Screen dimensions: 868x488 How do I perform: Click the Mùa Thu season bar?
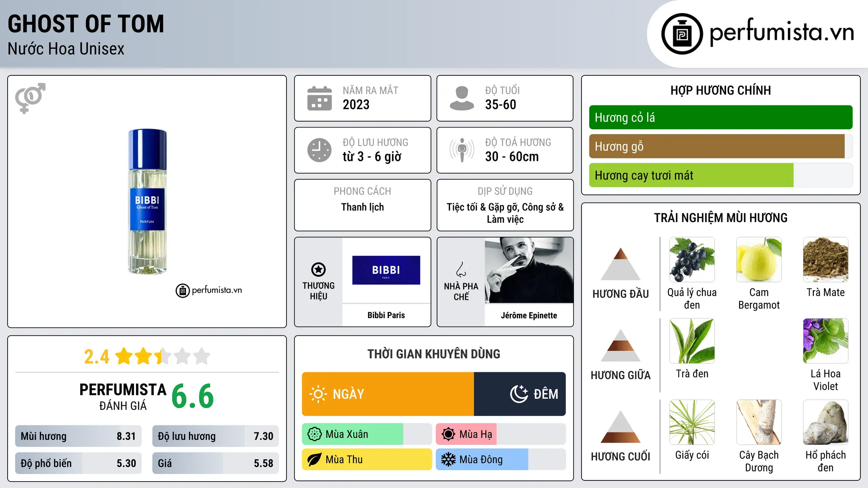coord(367,460)
